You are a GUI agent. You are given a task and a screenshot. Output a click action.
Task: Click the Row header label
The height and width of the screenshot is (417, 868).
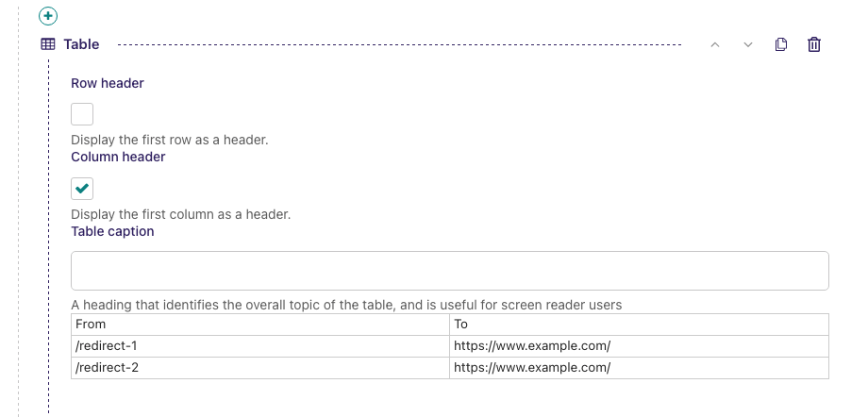tap(108, 83)
